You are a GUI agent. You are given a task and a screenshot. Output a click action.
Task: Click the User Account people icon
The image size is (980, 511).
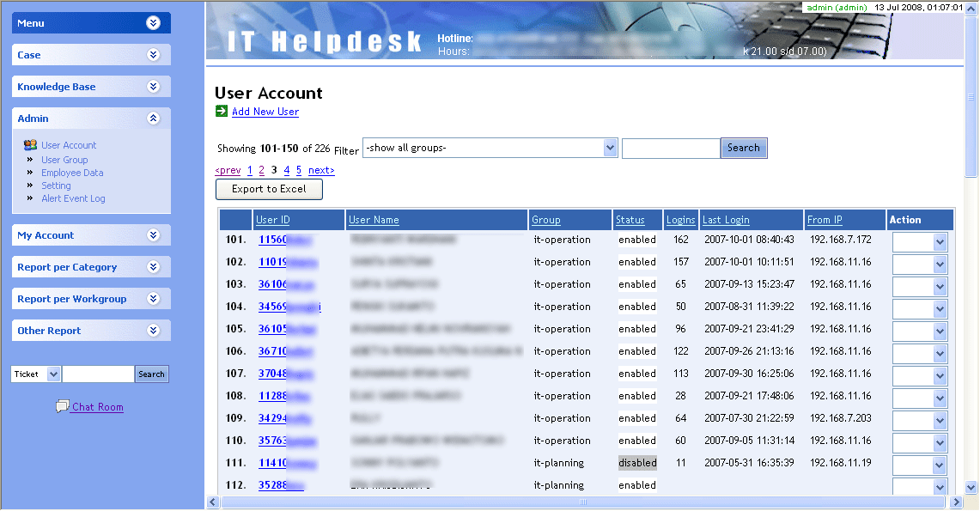tap(30, 145)
